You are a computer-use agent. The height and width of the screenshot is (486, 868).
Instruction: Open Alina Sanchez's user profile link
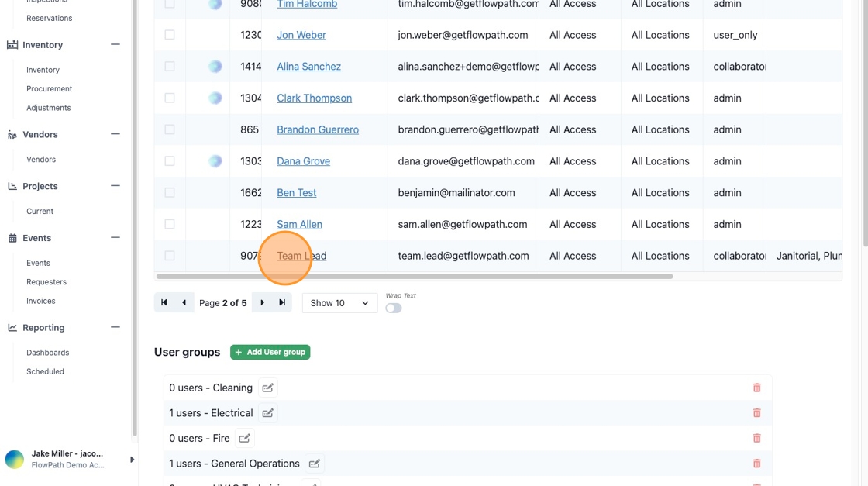coord(309,67)
